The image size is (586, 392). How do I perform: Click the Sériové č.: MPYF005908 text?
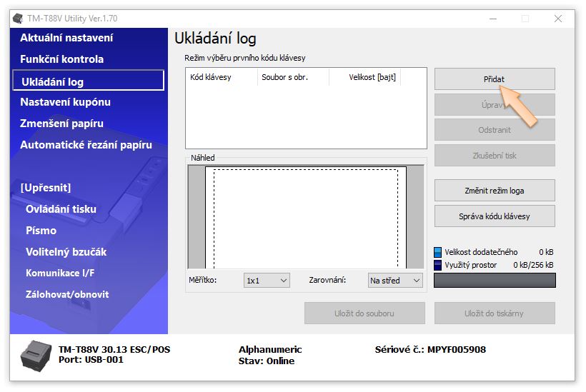(430, 350)
